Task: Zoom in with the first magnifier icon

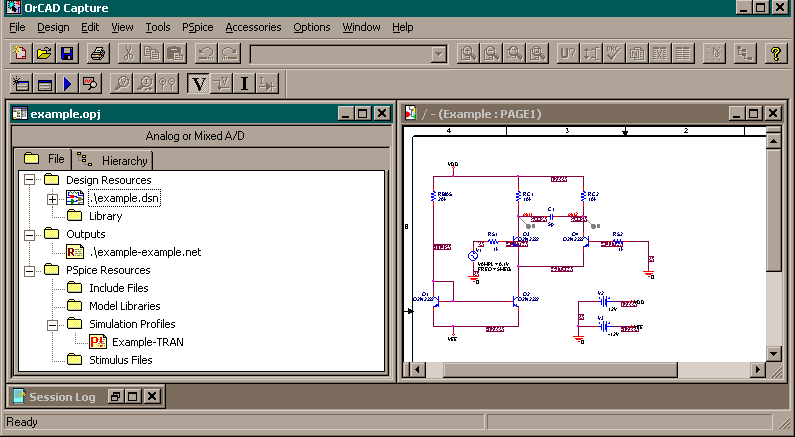Action: point(467,53)
